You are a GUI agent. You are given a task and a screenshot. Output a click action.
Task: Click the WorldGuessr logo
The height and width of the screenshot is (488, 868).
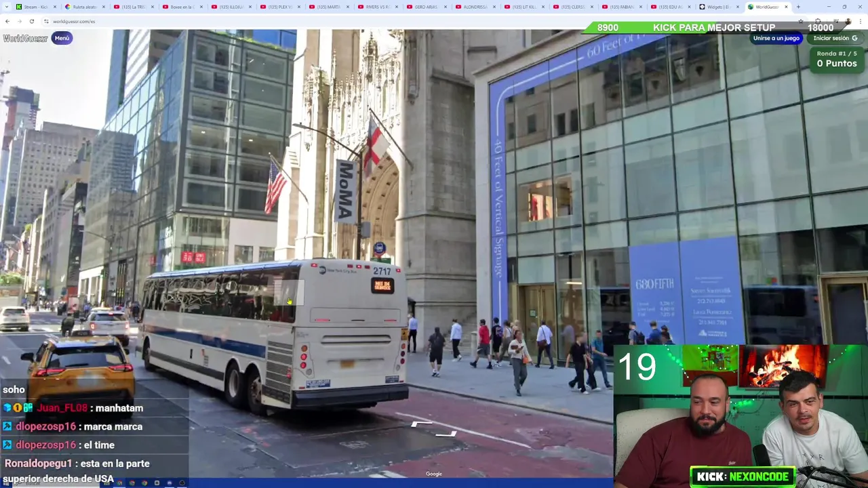[x=25, y=39]
